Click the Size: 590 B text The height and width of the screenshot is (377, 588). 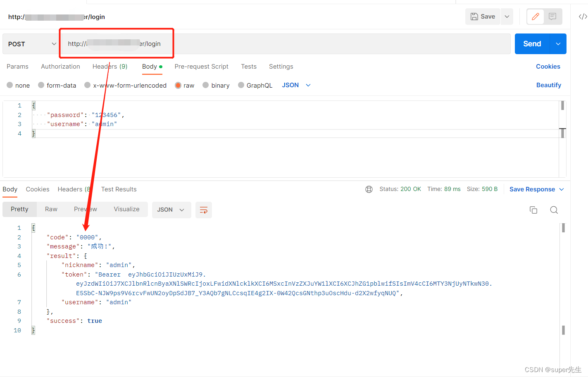(x=482, y=189)
